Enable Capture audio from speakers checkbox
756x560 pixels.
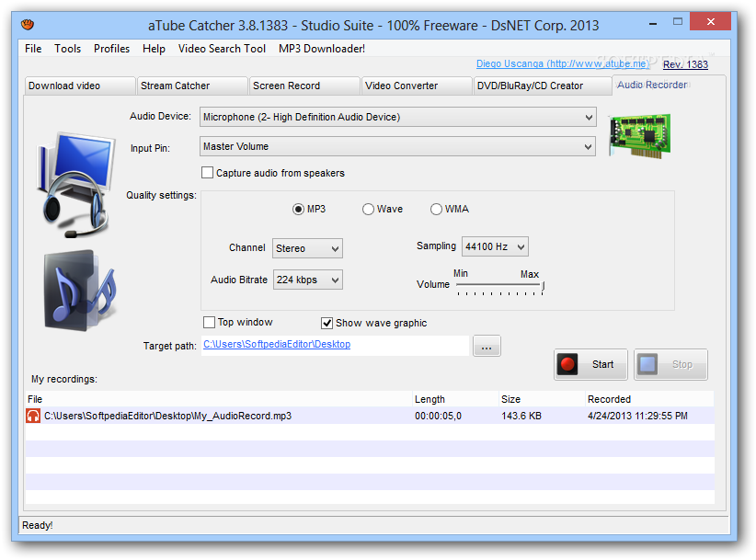pos(207,173)
